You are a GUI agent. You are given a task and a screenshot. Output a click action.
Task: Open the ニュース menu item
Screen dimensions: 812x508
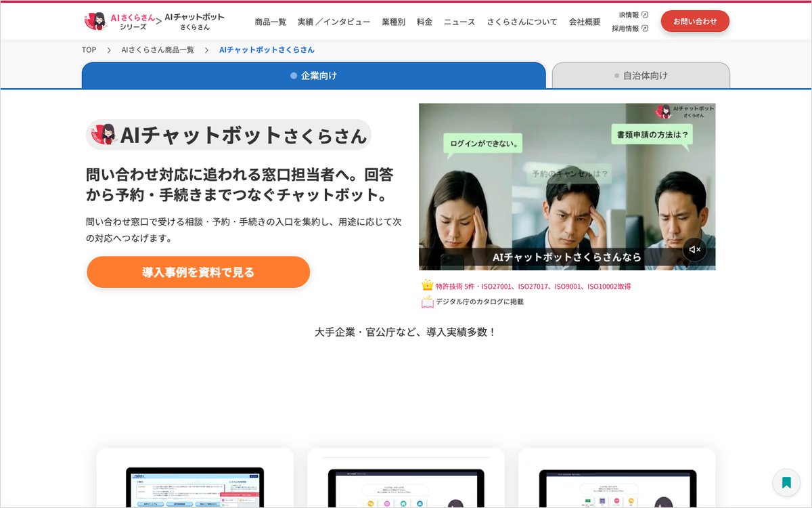point(459,22)
